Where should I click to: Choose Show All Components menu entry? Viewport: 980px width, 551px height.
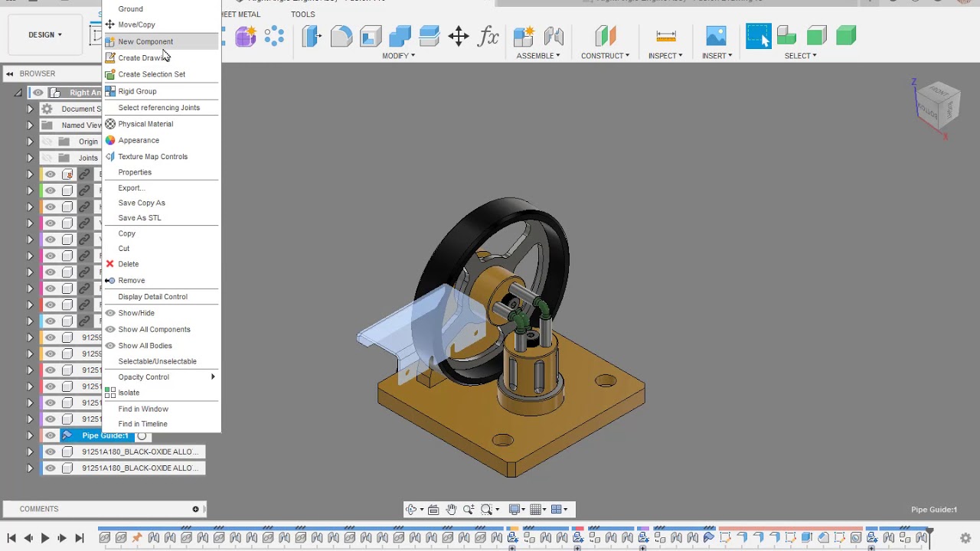point(162,329)
